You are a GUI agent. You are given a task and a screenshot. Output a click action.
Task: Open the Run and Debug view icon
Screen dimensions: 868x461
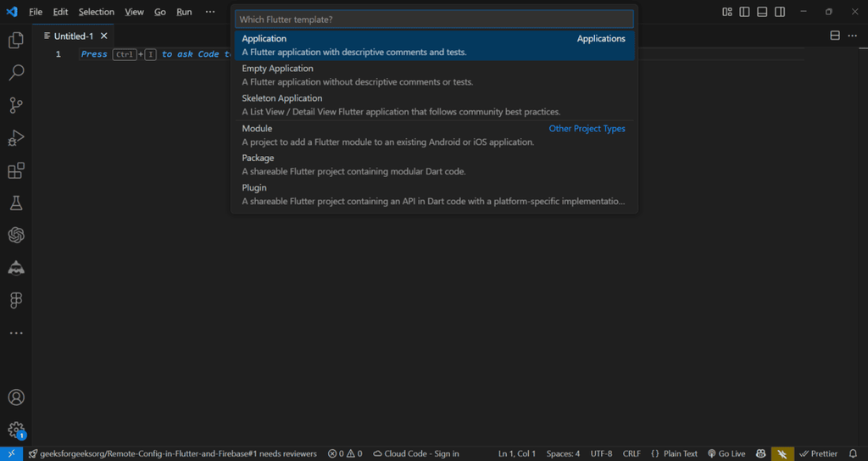(16, 138)
